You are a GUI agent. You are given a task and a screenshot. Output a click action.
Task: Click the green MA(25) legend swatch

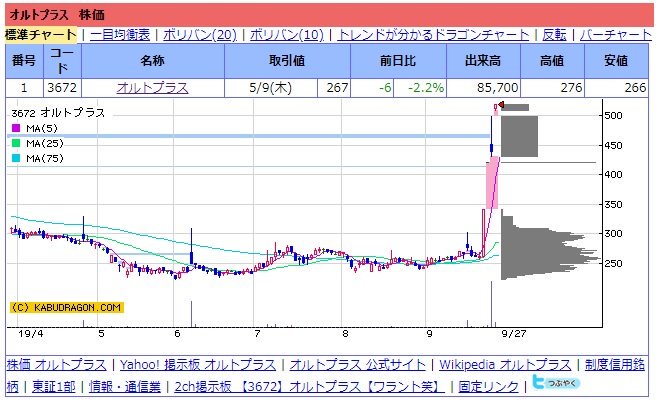pos(16,143)
